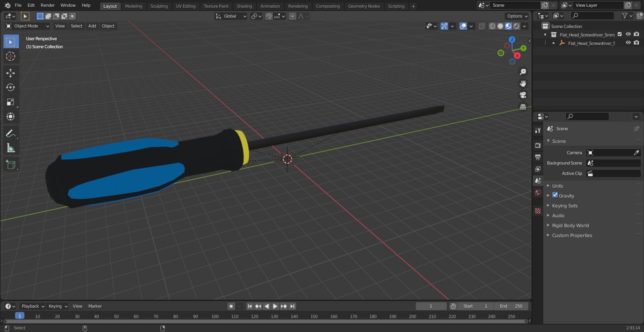Open the Object Mode dropdown
Screen dimensions: 644x332
click(x=28, y=26)
